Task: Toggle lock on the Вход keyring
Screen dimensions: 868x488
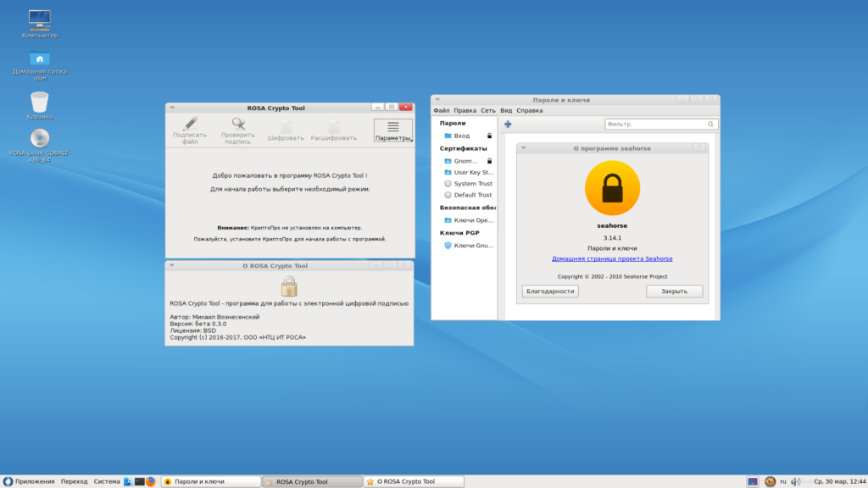Action: (489, 136)
